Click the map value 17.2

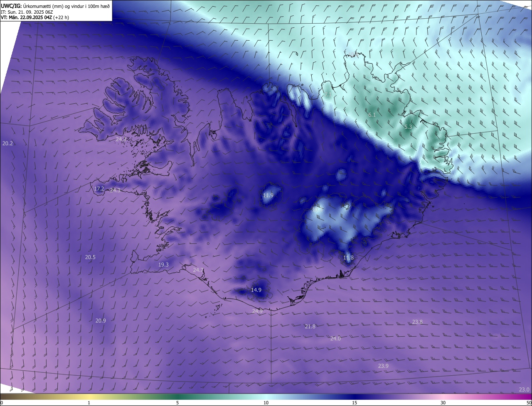[x=99, y=188]
